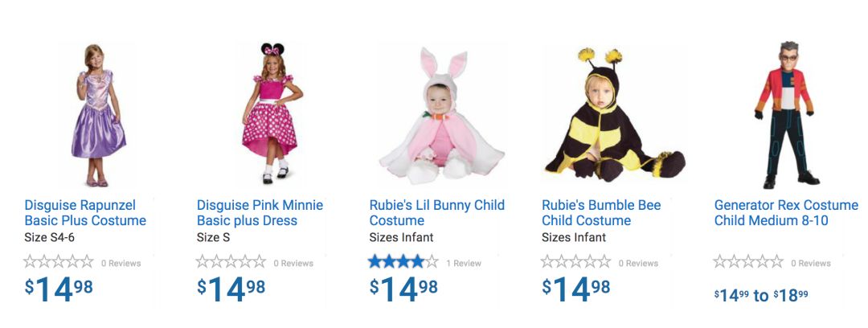Open Generator Rex Costume Child Medium link
Screen dimensions: 868x328
click(x=786, y=213)
